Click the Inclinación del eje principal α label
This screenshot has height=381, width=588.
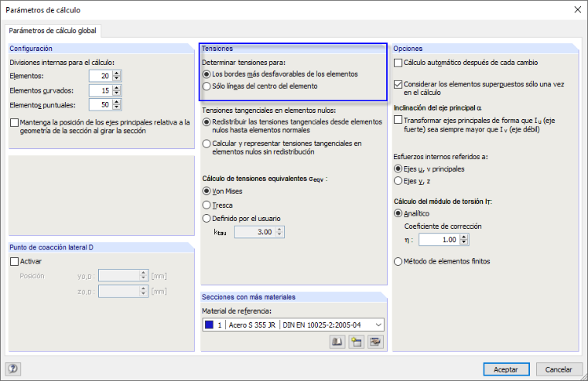438,108
